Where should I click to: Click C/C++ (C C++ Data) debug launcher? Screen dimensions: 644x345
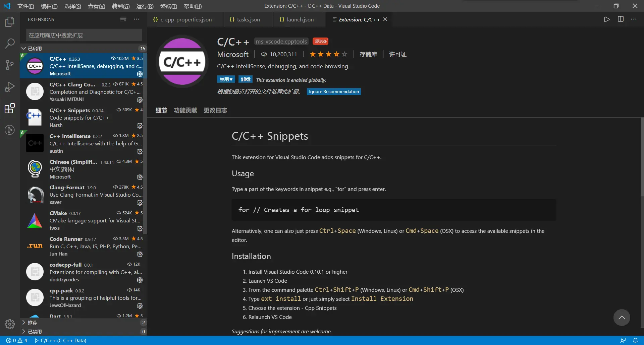pyautogui.click(x=60, y=340)
